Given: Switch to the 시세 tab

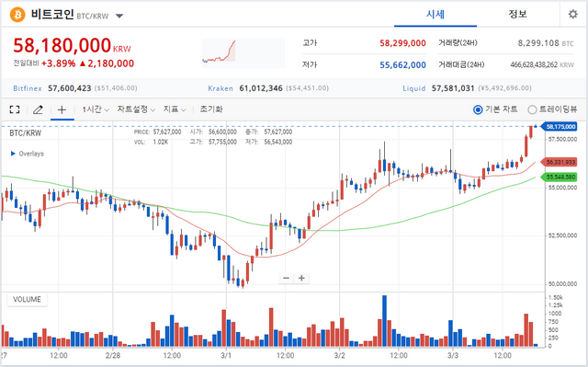Looking at the screenshot, I should (x=435, y=15).
